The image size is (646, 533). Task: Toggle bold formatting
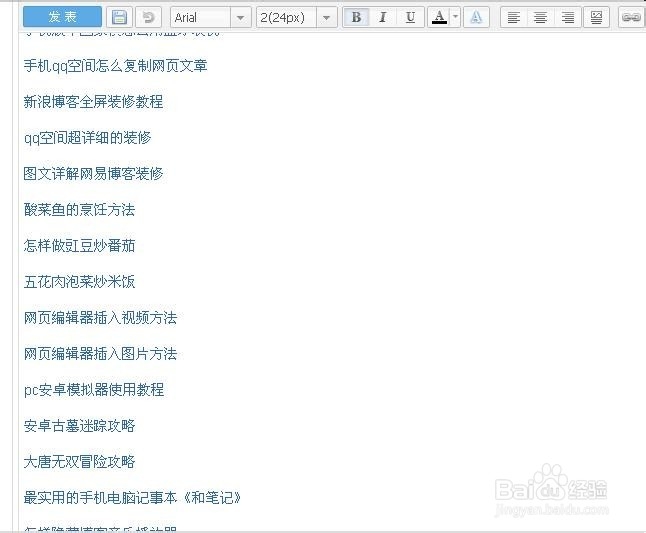(x=356, y=17)
